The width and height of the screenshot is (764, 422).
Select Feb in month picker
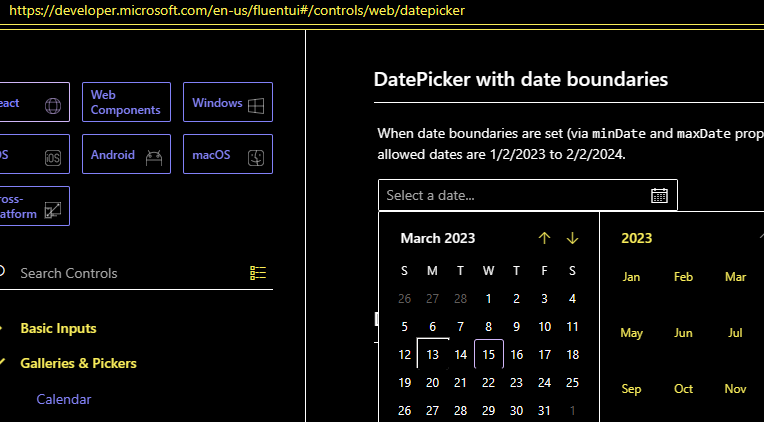tap(683, 277)
